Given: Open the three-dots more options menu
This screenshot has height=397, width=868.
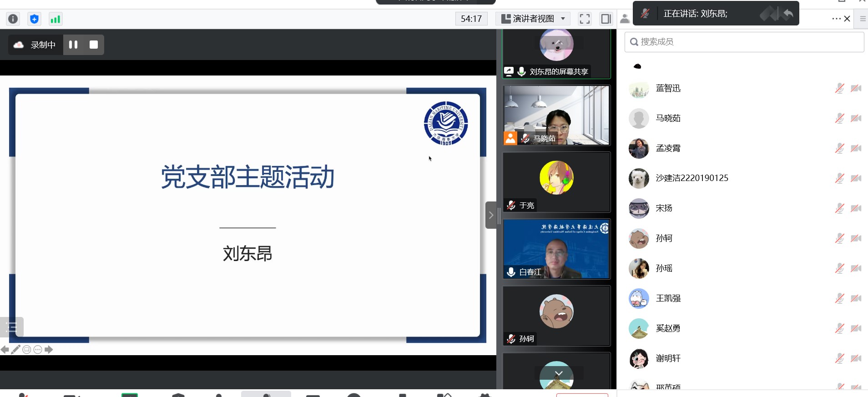Looking at the screenshot, I should (x=836, y=19).
